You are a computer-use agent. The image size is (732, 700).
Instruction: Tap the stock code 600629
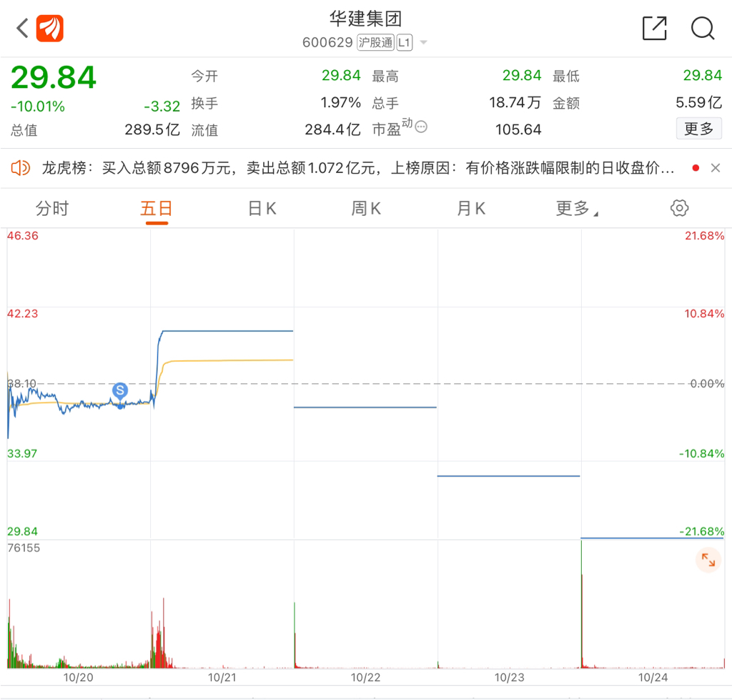[x=327, y=42]
